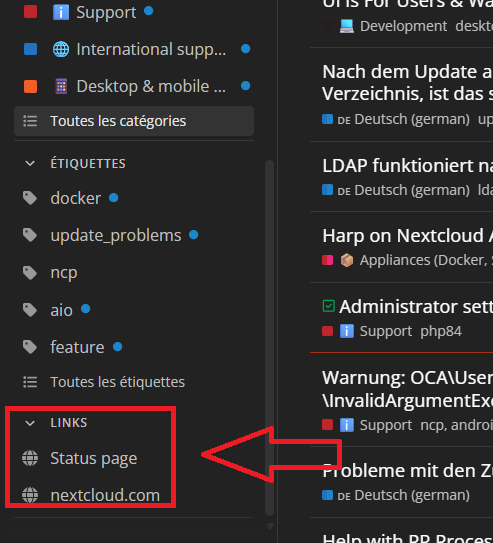Click the Support info icon in sidebar
493x543 pixels.
[x=61, y=12]
